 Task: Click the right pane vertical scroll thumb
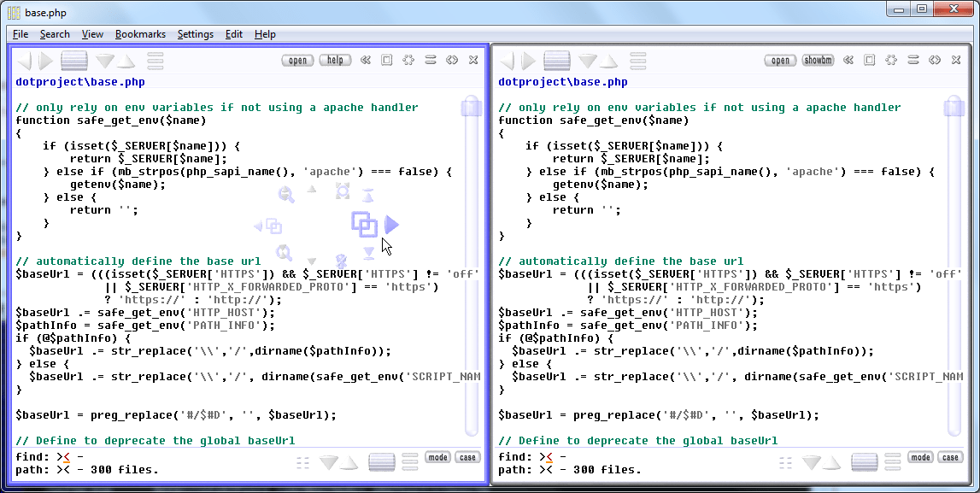[x=954, y=108]
